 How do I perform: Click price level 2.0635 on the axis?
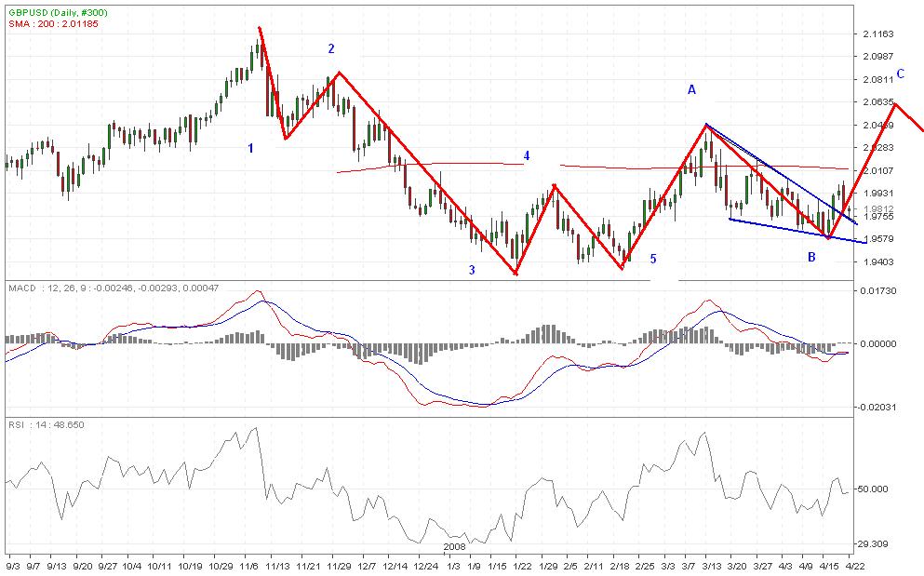878,102
